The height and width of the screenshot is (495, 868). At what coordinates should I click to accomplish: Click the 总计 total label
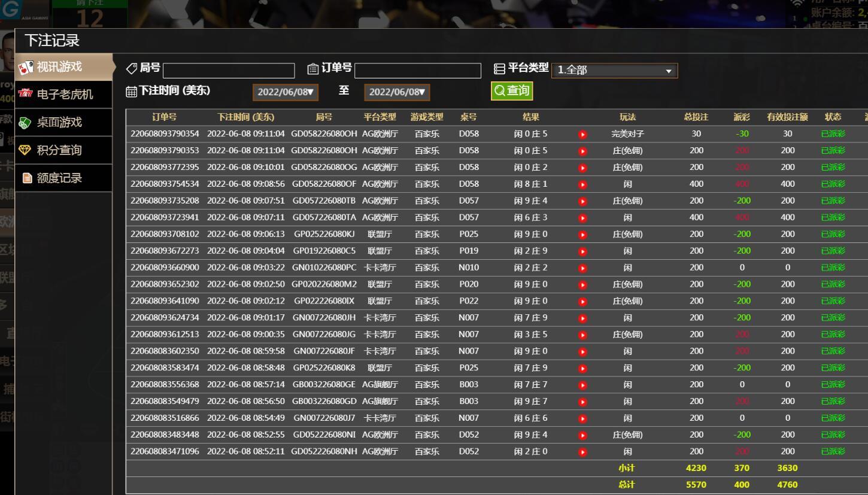[627, 485]
